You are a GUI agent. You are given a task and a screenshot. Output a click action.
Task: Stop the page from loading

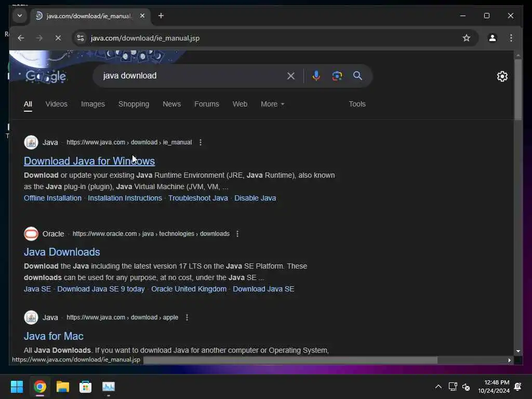[58, 38]
